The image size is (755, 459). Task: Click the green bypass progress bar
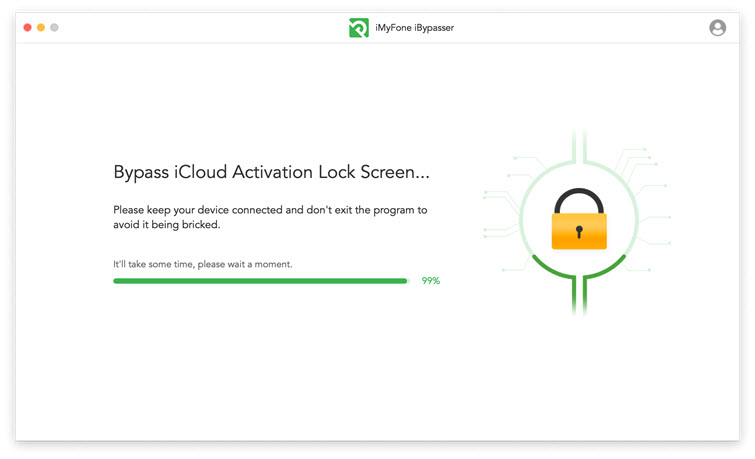260,281
